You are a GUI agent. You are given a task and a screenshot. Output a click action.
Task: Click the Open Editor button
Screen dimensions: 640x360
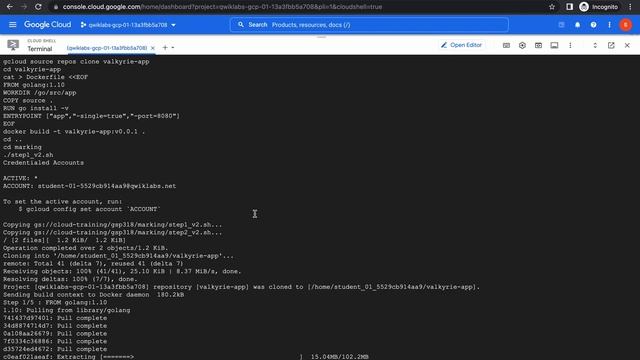(x=462, y=45)
